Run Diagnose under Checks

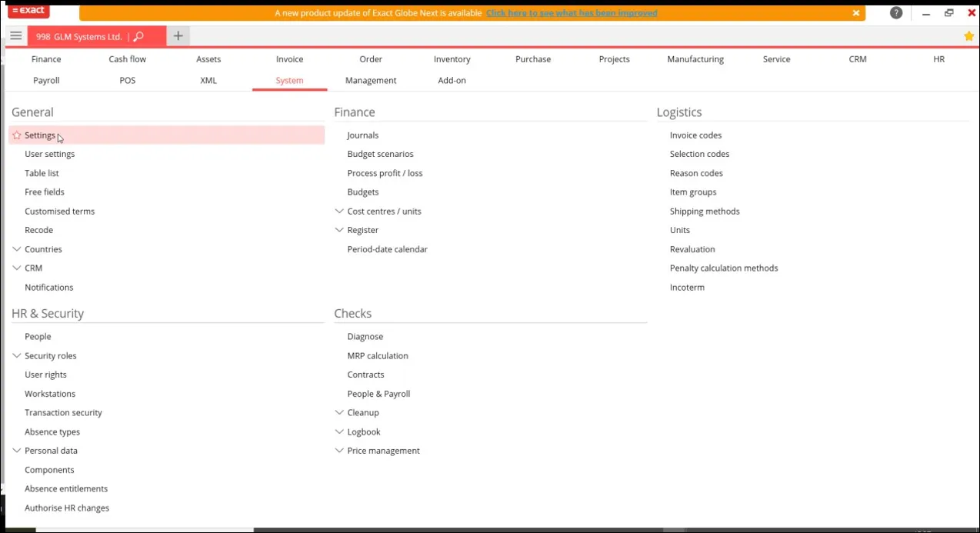click(365, 336)
